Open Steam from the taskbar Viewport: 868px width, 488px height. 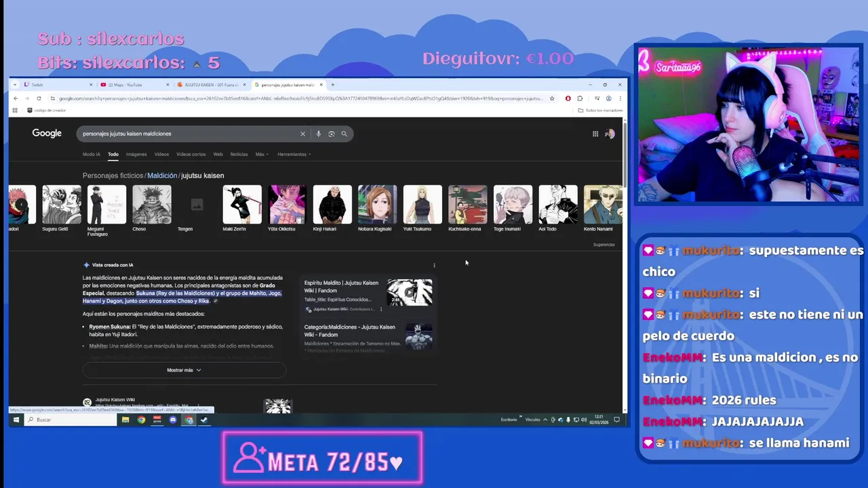pyautogui.click(x=204, y=420)
